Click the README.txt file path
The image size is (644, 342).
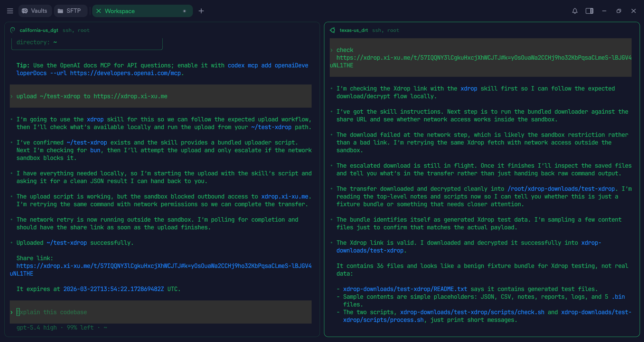point(405,289)
